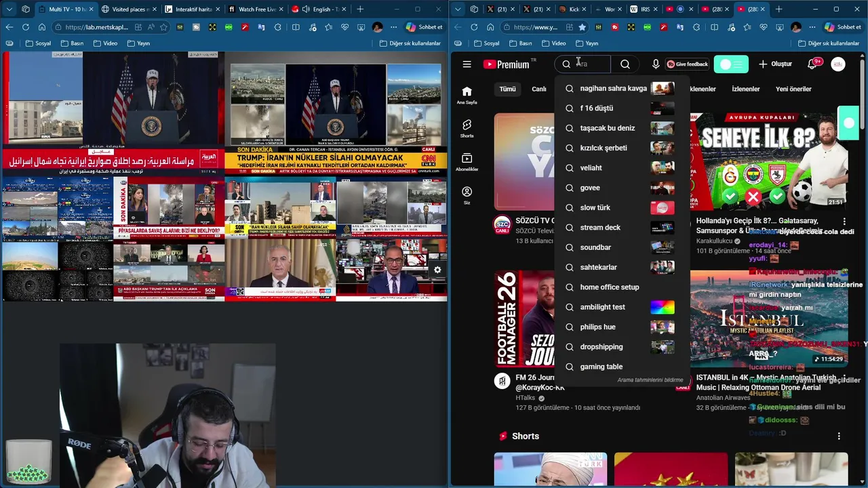Switch to Visited places tab
Screen dimensions: 868x488
[x=130, y=9]
